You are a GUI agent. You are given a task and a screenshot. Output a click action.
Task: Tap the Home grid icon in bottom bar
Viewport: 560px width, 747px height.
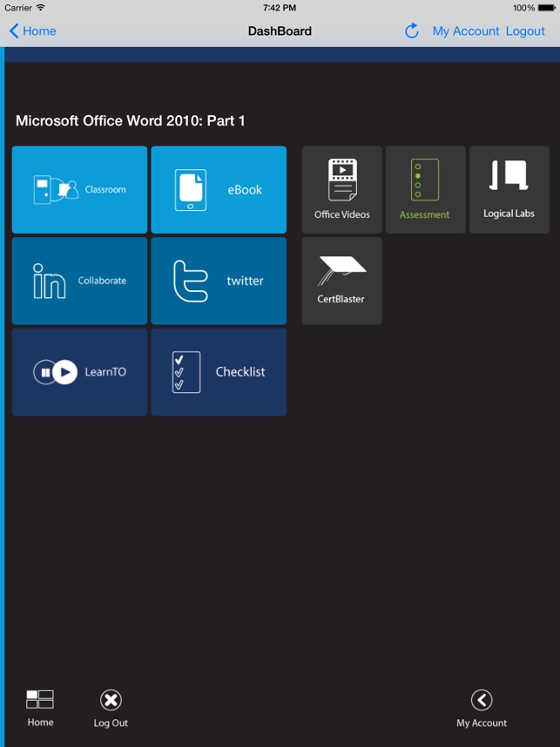(x=40, y=699)
